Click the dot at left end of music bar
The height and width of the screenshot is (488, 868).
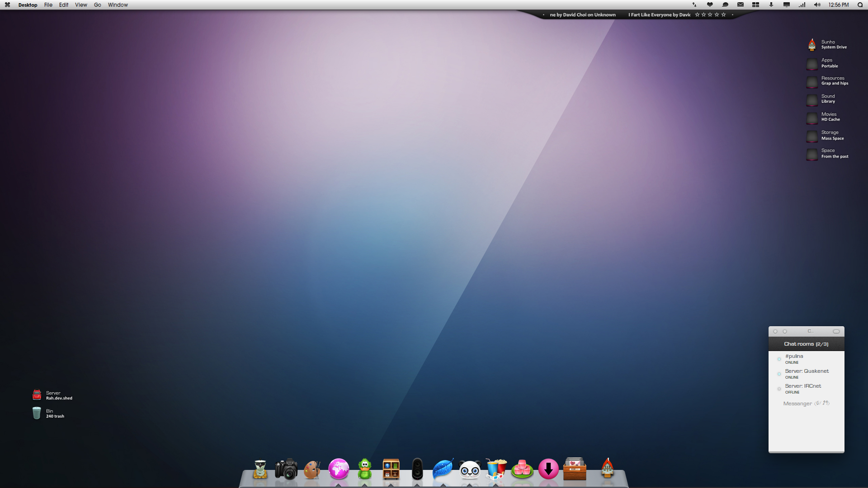543,15
